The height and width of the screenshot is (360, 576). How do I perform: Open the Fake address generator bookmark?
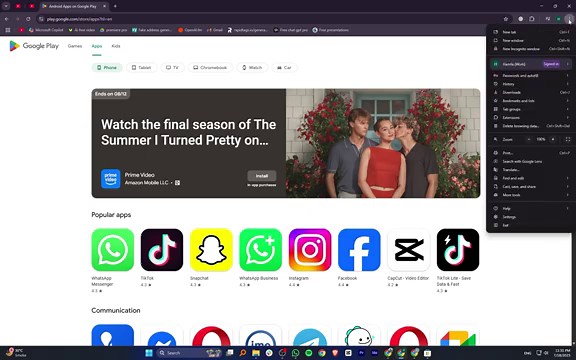point(152,30)
